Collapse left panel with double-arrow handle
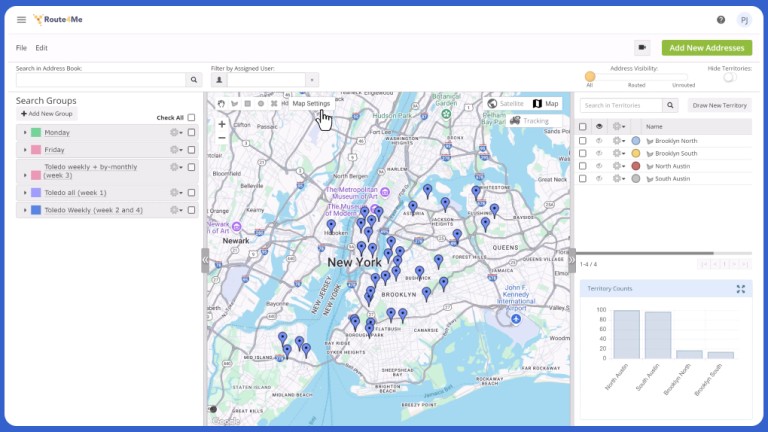Screen dimensions: 768x432 pyautogui.click(x=205, y=260)
